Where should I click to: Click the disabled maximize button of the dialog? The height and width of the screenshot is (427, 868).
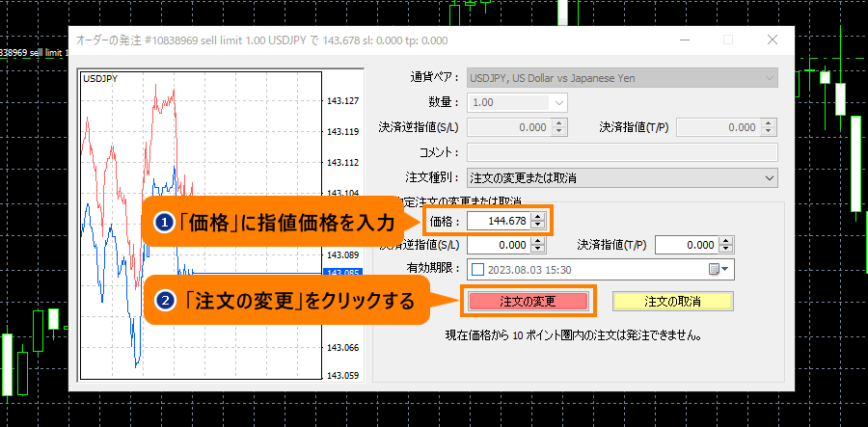pos(728,40)
